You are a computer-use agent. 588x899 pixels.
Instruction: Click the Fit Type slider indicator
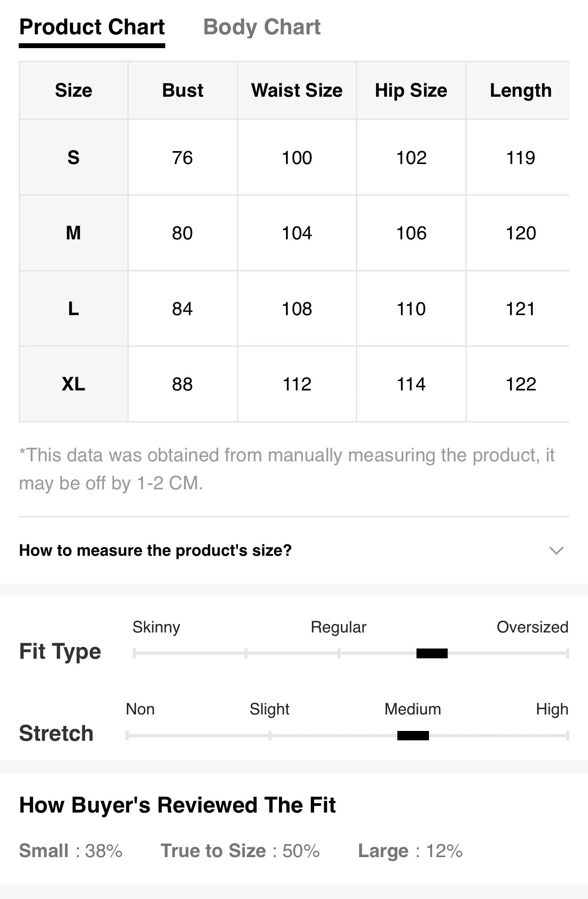(x=432, y=653)
